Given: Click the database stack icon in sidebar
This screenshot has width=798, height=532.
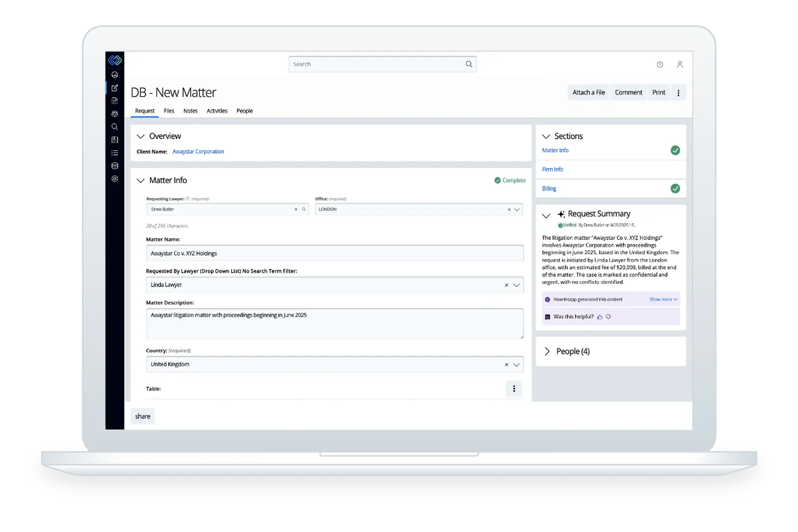Looking at the screenshot, I should click(x=115, y=166).
